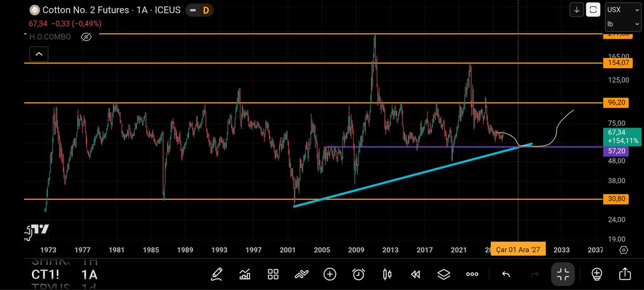Open the candlestick style icon
Image resolution: width=644 pixels, height=290 pixels.
tap(386, 274)
